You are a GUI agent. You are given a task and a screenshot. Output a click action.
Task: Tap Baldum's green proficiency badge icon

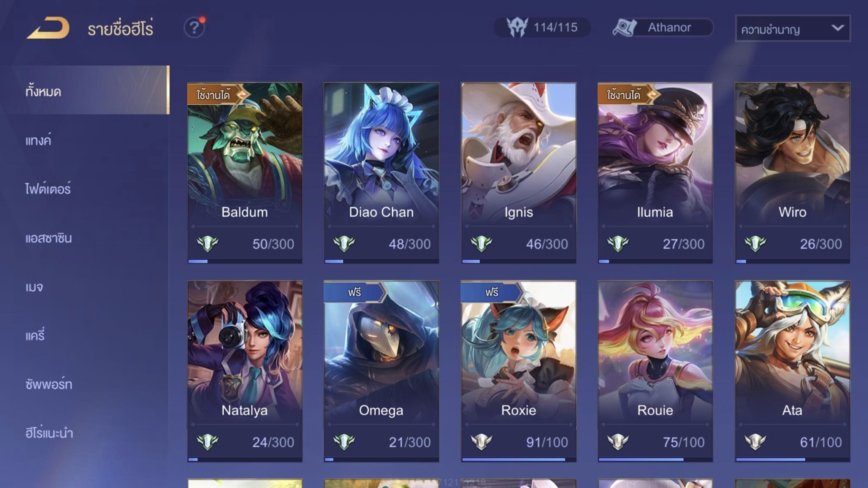coord(207,244)
